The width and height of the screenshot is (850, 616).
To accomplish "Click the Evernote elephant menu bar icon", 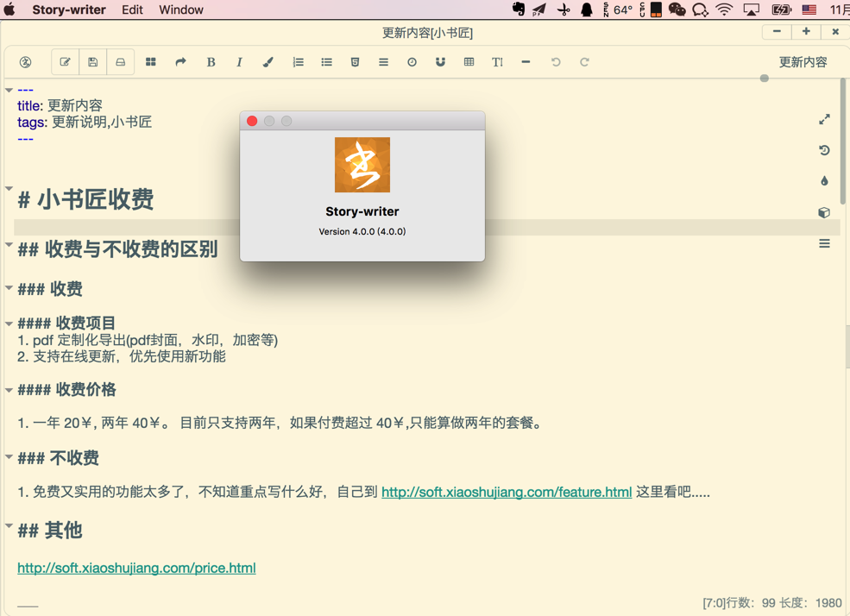I will click(519, 9).
